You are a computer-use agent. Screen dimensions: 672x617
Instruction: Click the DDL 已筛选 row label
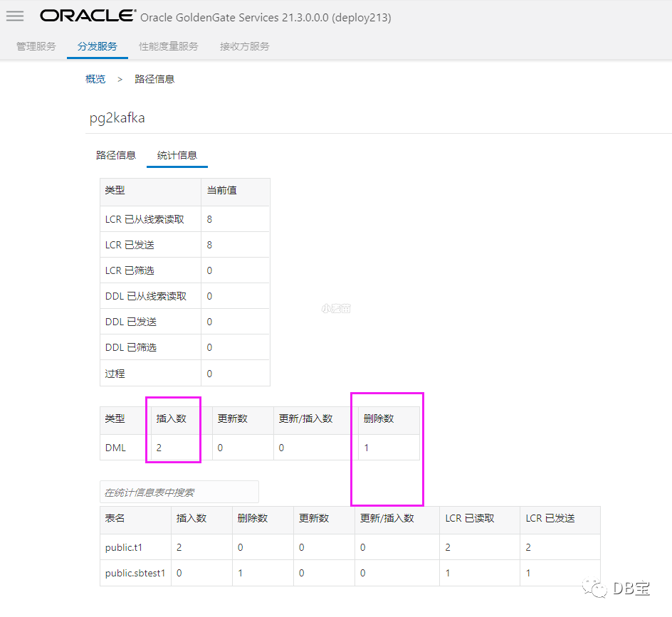[131, 347]
